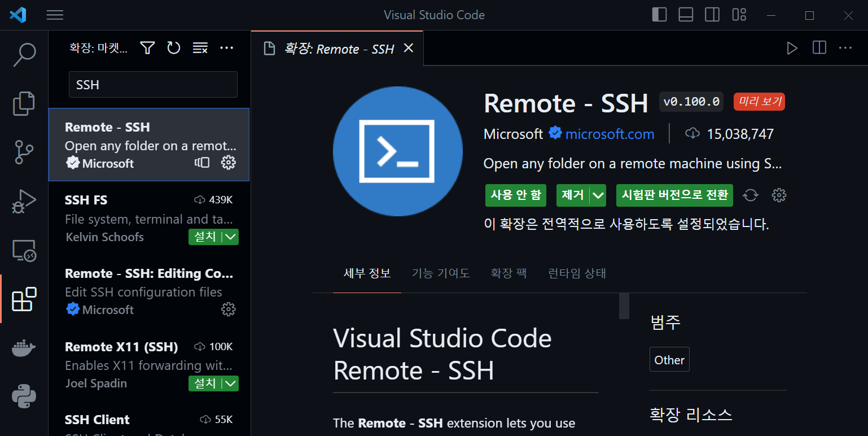Select Remote - SSH: Editing Config list item
The image size is (868, 436).
pyautogui.click(x=149, y=291)
